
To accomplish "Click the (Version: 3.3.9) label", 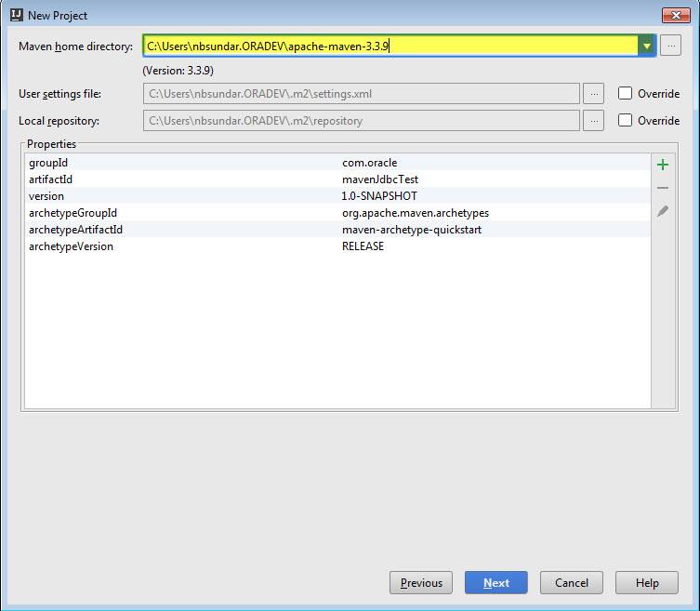I will tap(178, 71).
